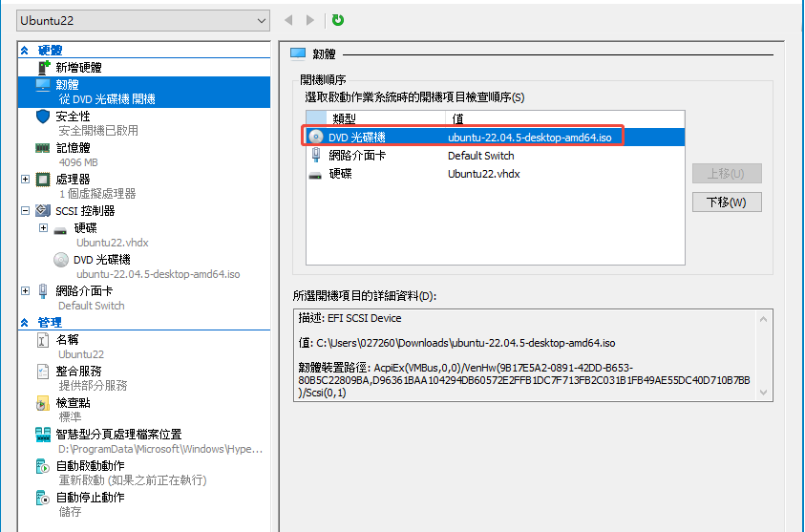The height and width of the screenshot is (532, 805).
Task: Go to the previous VM with the back arrow
Action: 288,21
